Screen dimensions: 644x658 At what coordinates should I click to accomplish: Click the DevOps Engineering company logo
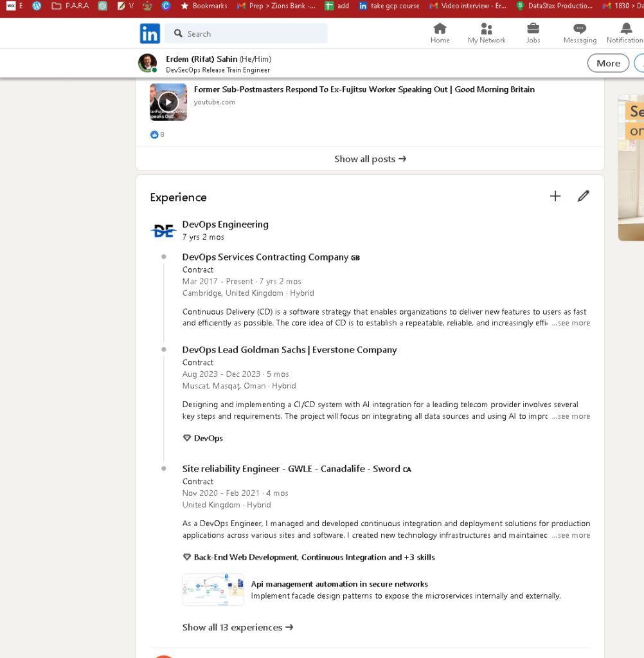(163, 231)
